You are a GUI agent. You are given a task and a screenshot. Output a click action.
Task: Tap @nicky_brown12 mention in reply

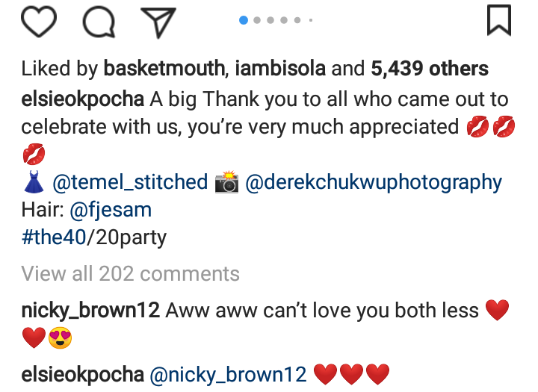229,373
